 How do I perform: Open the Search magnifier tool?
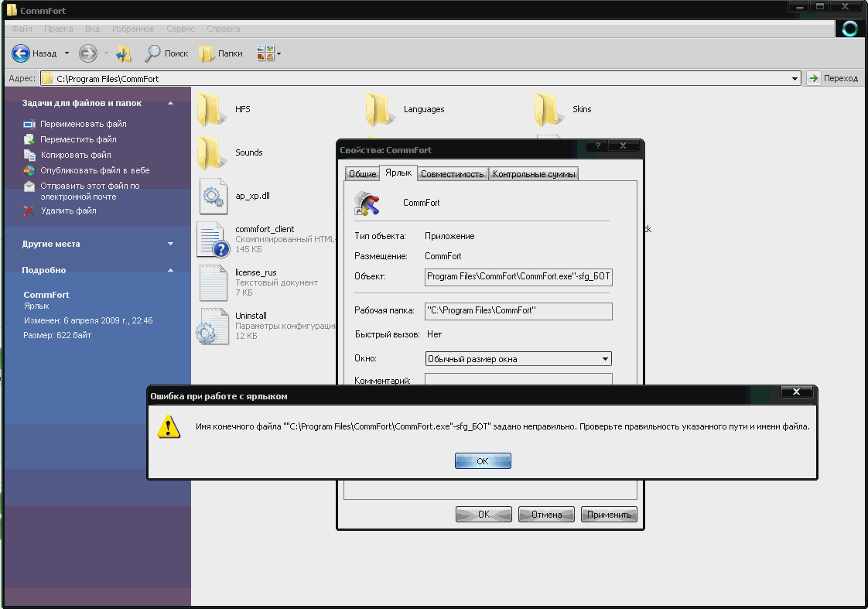153,53
